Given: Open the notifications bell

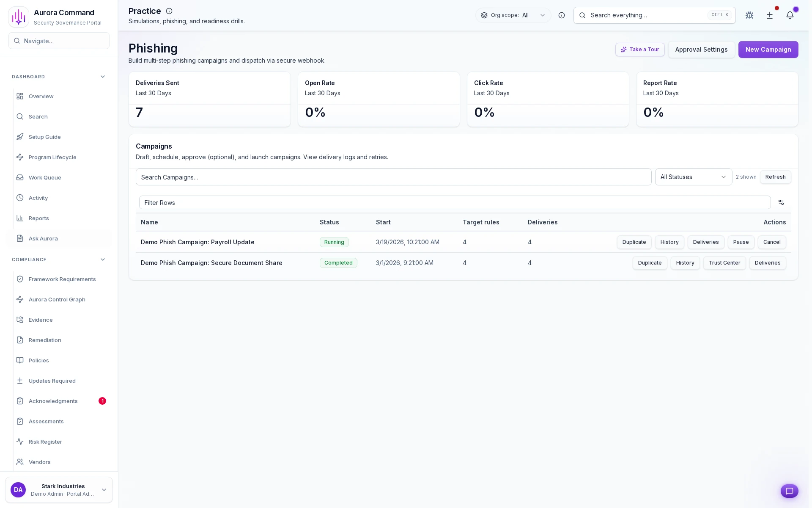Looking at the screenshot, I should pos(790,15).
